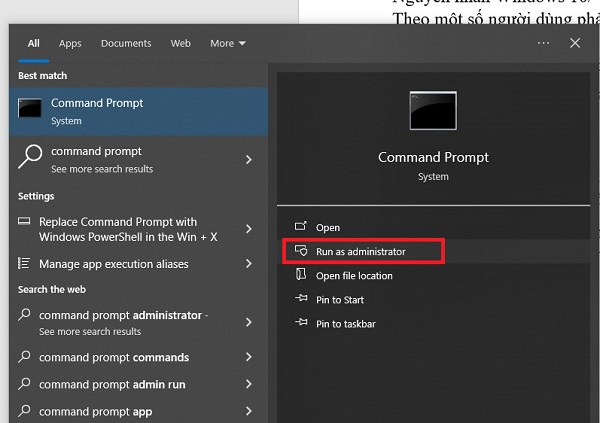
Task: Click search icon beside command prompt commands
Action: pos(24,356)
